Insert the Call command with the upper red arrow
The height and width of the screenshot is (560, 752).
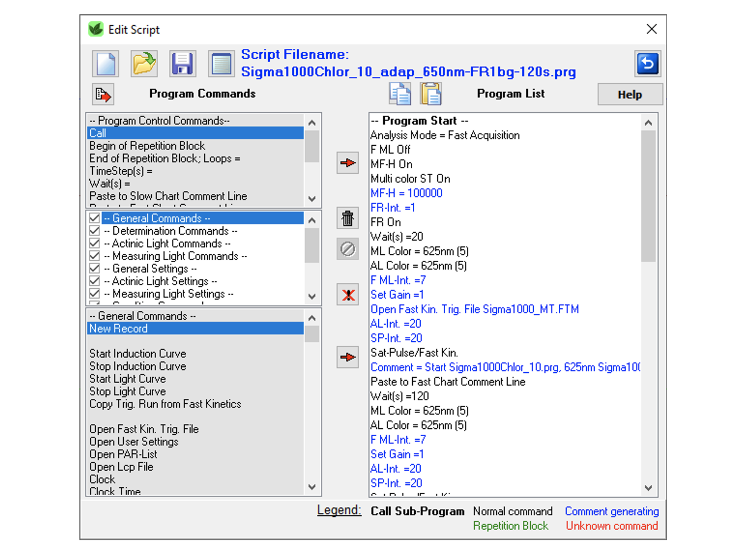[x=347, y=163]
